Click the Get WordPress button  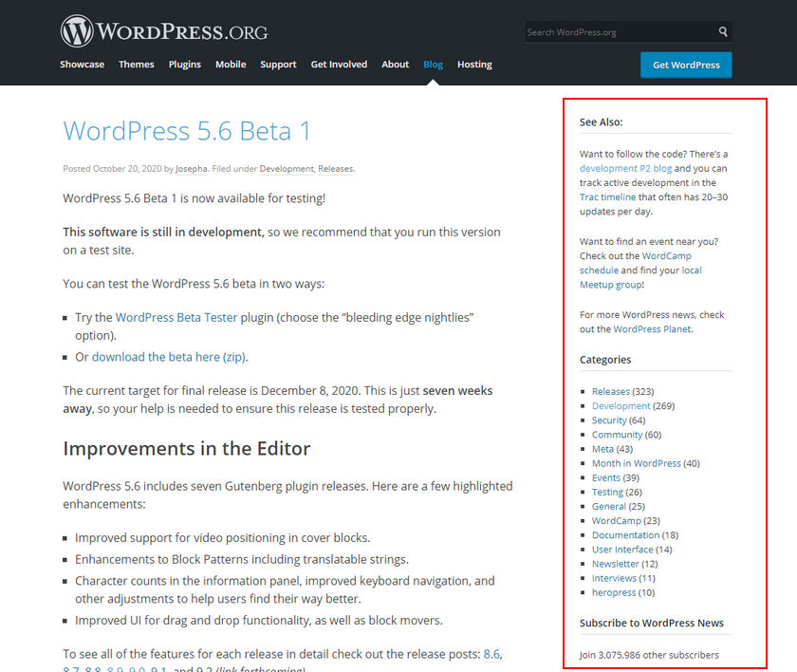click(686, 65)
